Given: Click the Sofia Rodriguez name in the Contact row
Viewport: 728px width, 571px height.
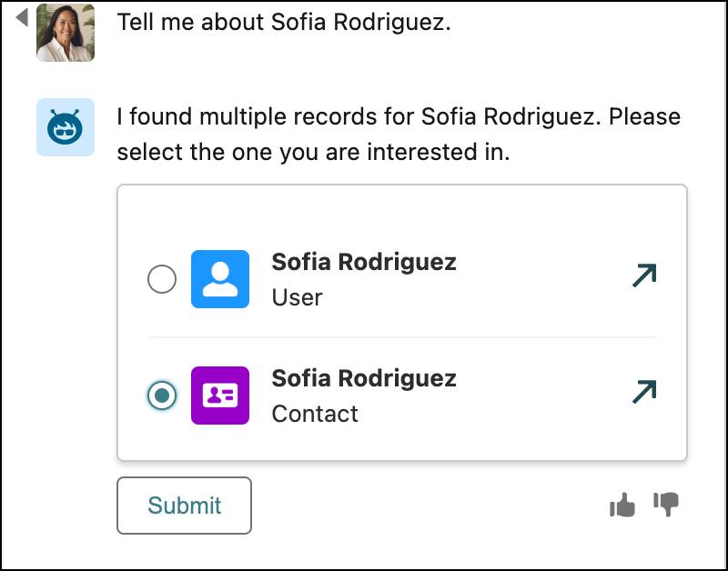Looking at the screenshot, I should point(364,378).
